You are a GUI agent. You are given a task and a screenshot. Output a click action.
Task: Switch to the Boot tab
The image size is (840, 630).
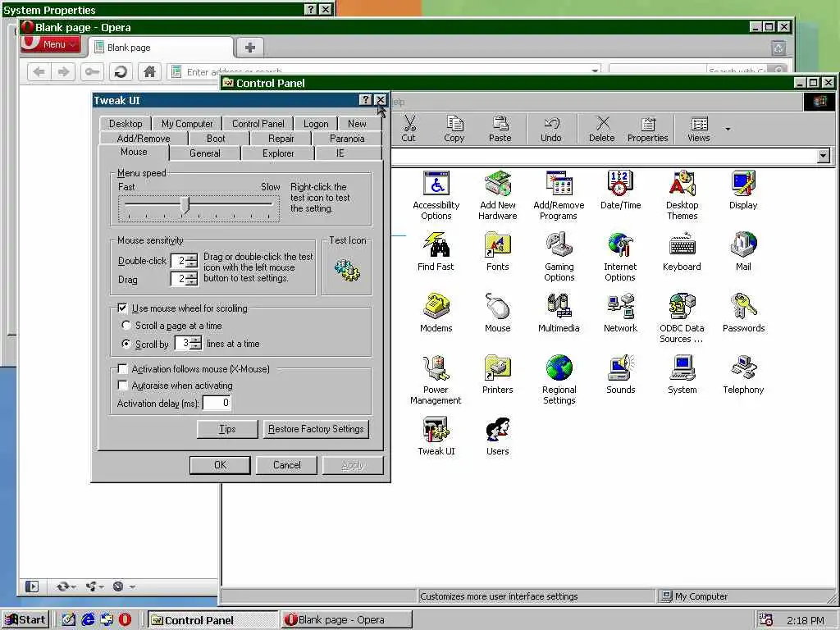coord(216,138)
